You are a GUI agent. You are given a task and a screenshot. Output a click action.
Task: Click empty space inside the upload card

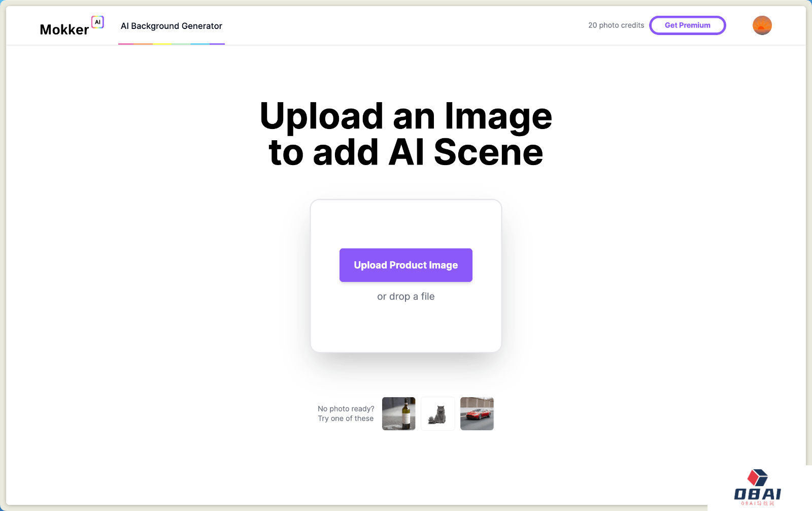coord(405,223)
